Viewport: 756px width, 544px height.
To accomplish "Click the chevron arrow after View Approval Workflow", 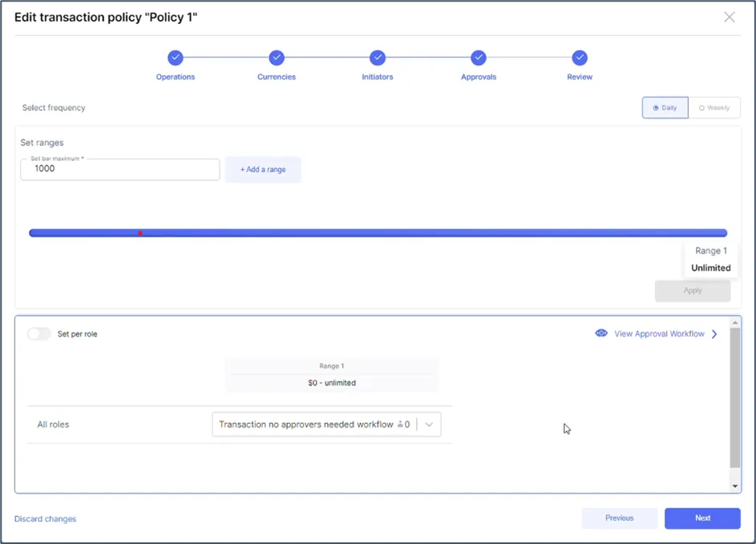I will [714, 334].
